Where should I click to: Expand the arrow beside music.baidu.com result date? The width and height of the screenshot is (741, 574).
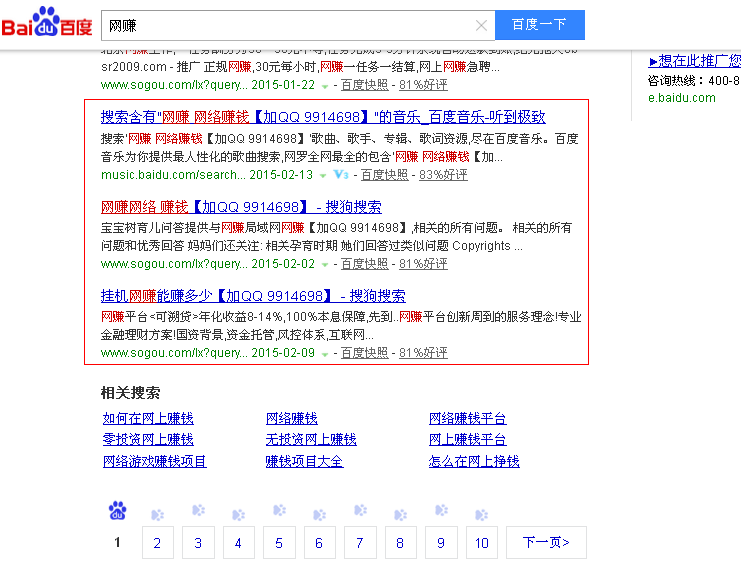click(323, 175)
